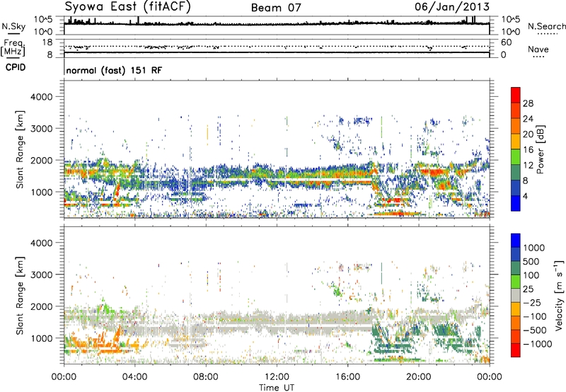Click the 'Power [dB]' colorbar label
Viewport: 566px width, 392px height.
540,149
